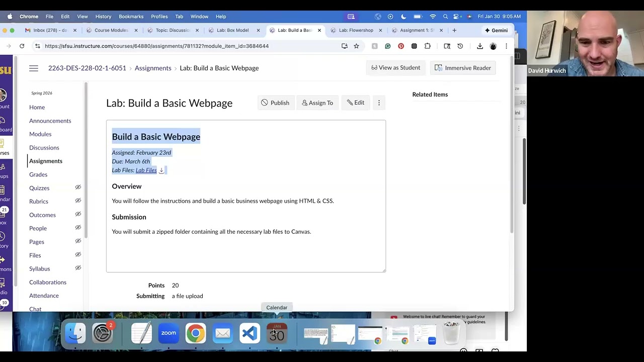Open Modules in course navigation
644x362 pixels.
(x=40, y=134)
